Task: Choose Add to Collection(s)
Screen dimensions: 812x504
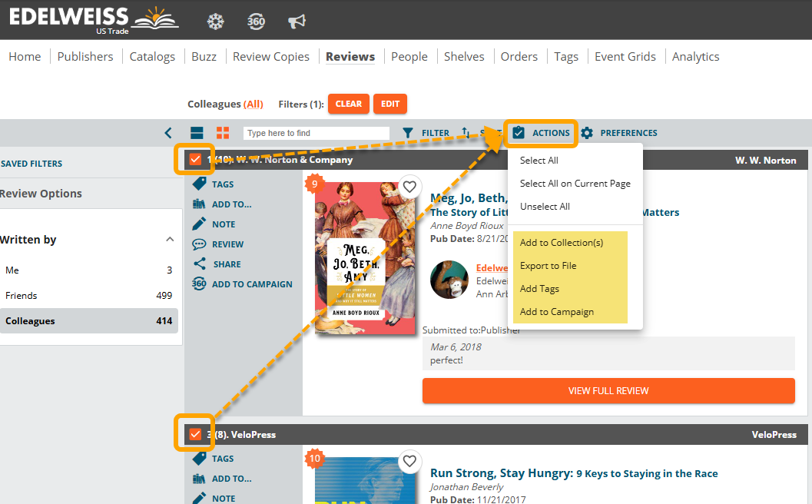Action: (x=562, y=243)
